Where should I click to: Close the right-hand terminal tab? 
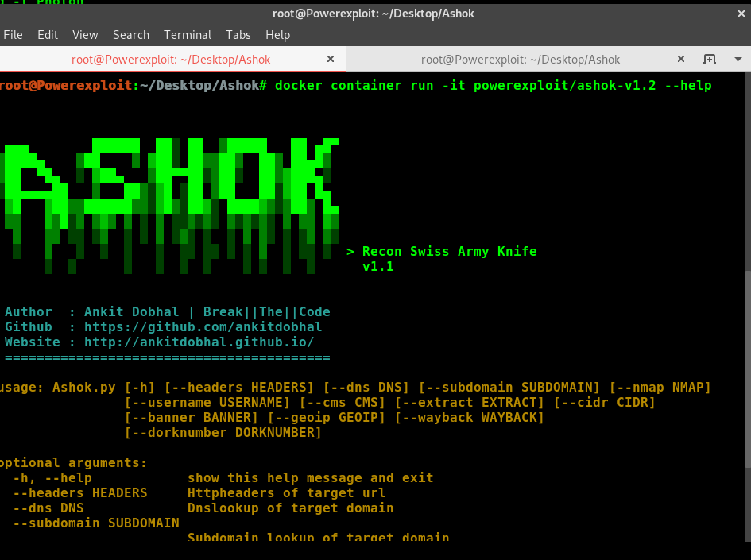click(681, 59)
